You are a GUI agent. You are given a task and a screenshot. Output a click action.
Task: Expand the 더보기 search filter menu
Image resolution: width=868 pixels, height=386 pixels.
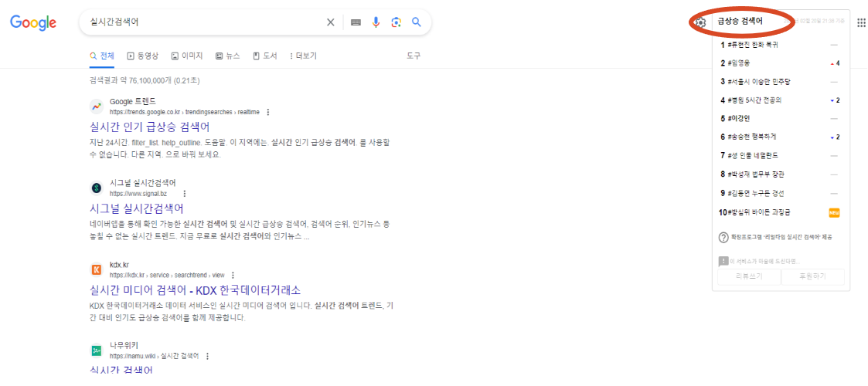303,56
